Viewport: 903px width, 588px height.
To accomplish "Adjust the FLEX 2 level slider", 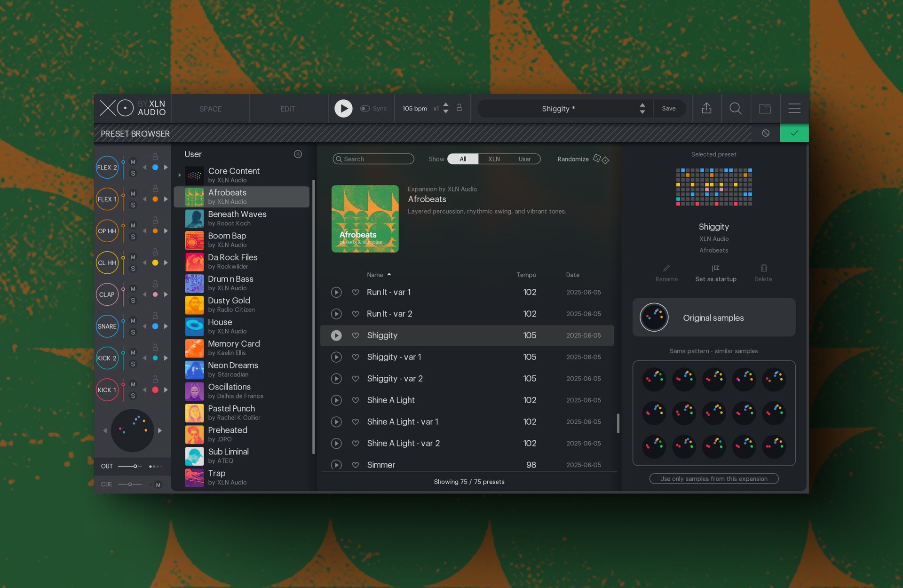I will click(x=123, y=167).
